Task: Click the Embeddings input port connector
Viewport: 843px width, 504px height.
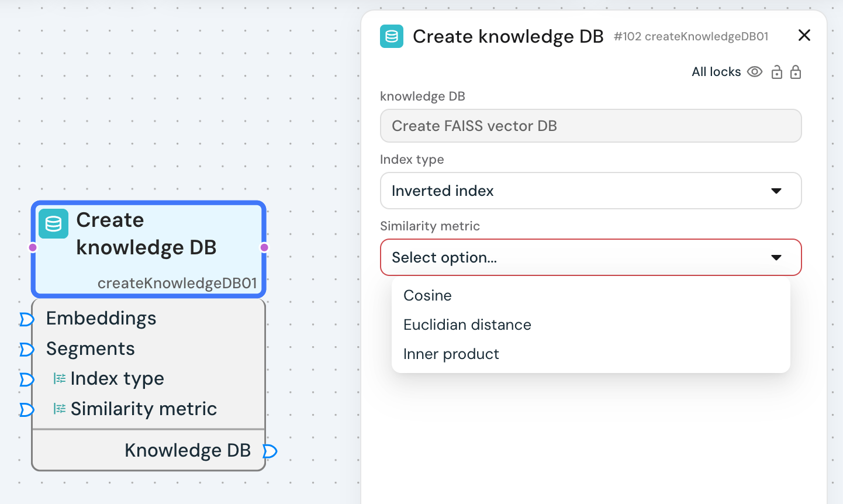Action: click(26, 319)
